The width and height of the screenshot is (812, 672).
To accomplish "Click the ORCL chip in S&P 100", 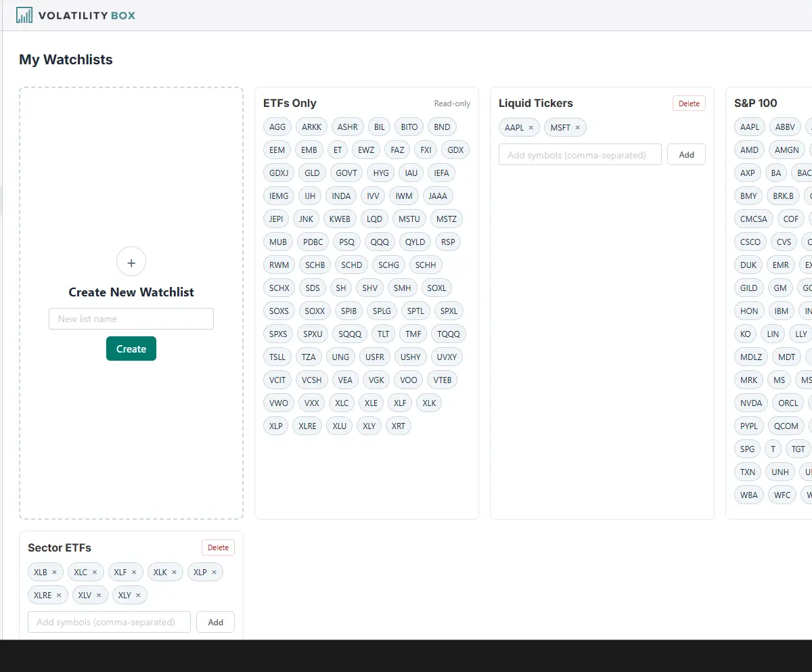I will click(788, 403).
